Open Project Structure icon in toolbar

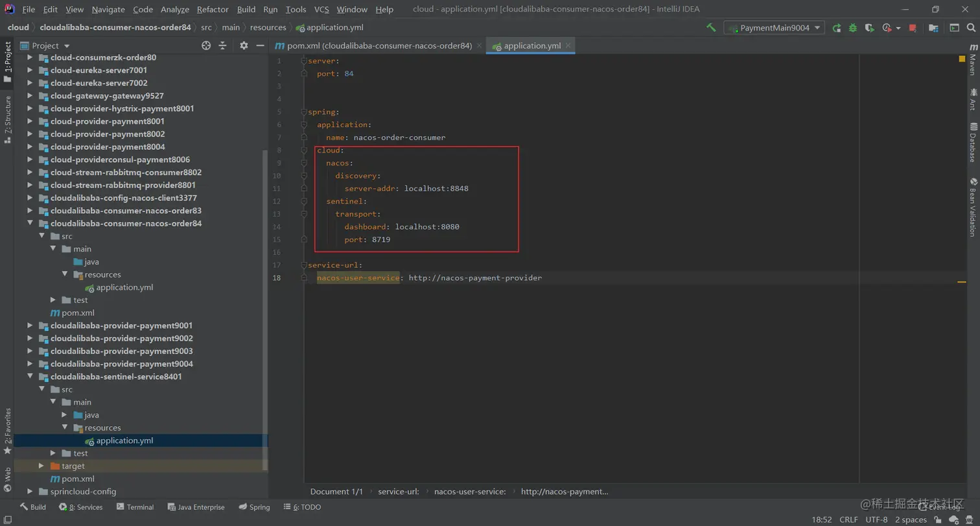click(933, 28)
